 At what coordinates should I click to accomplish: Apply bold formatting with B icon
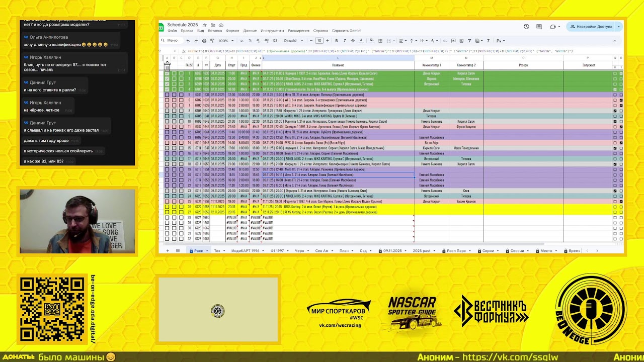click(337, 41)
